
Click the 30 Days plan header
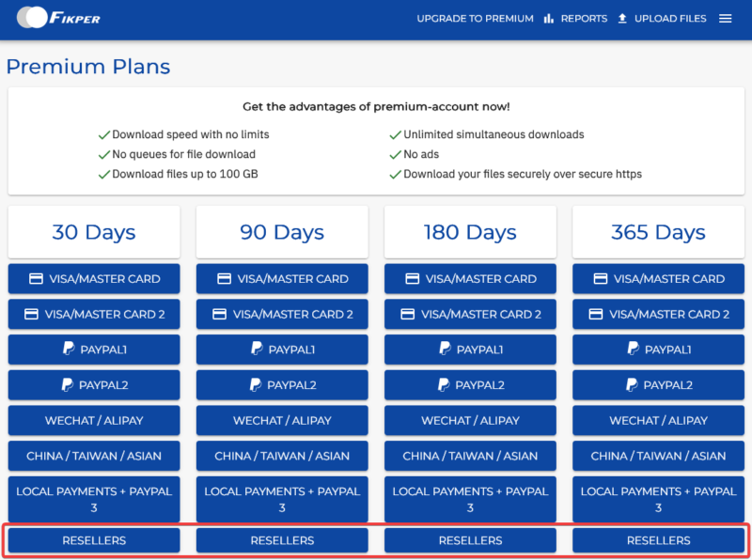pyautogui.click(x=94, y=232)
